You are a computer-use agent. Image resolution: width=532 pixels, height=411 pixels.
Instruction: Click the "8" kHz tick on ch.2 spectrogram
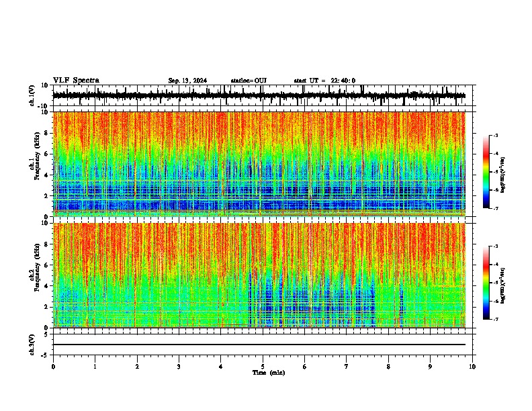47,244
